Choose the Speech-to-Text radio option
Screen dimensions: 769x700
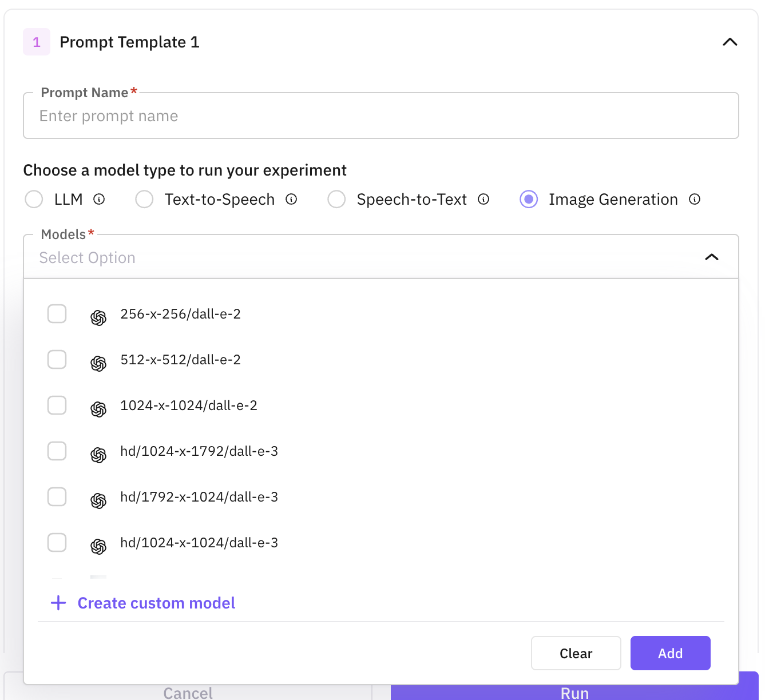point(336,199)
